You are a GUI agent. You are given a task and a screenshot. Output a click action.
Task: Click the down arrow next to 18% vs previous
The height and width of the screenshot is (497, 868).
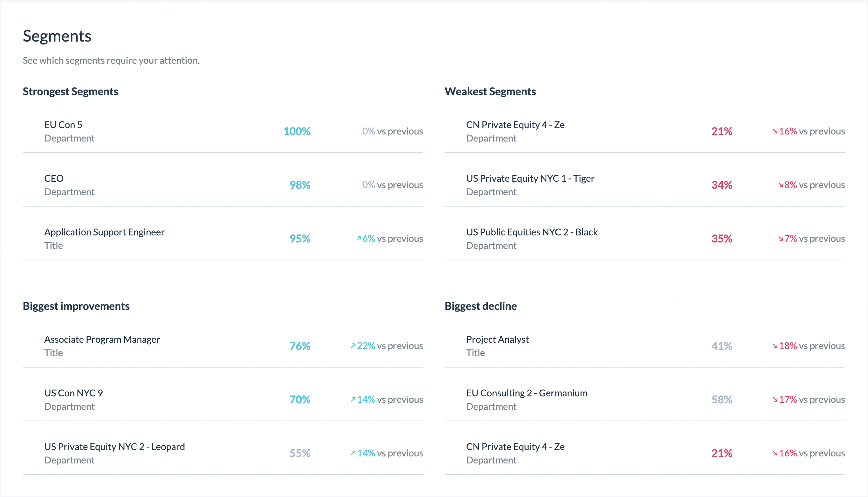775,346
